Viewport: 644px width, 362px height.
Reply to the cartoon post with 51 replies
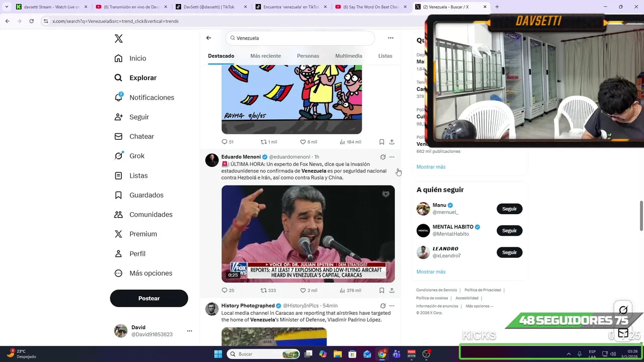pos(227,142)
